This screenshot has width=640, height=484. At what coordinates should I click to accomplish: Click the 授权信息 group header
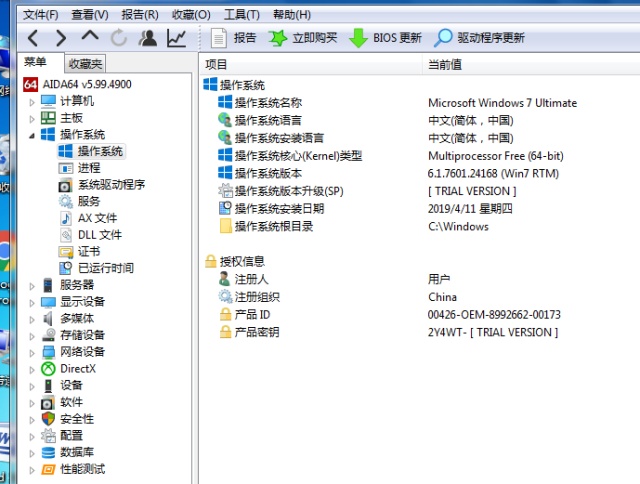click(x=235, y=261)
